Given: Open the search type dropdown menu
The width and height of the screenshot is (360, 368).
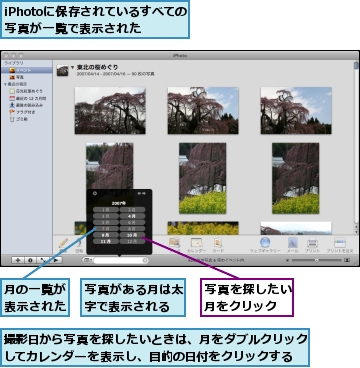Looking at the screenshot, I should 88,260.
